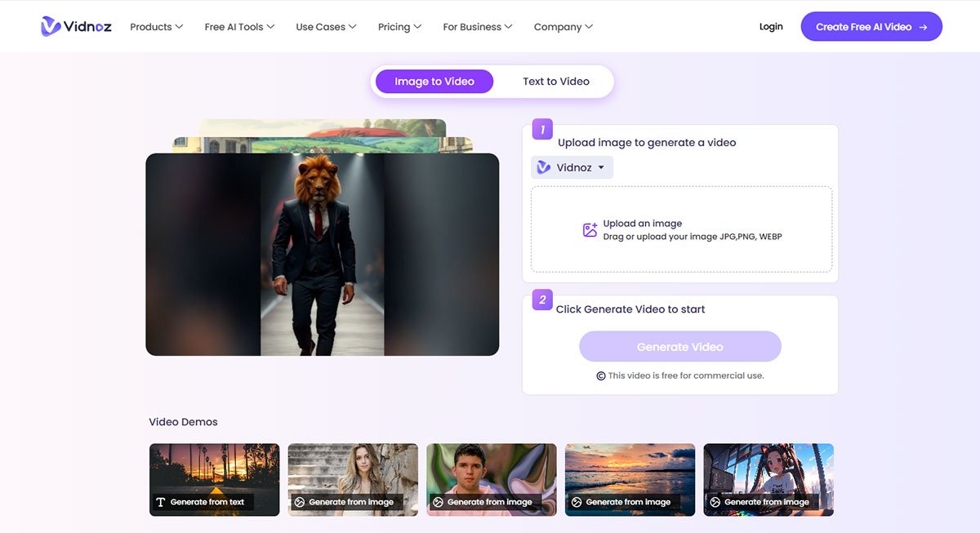Viewport: 980px width, 533px height.
Task: Click the upload image plus icon
Action: tap(590, 230)
